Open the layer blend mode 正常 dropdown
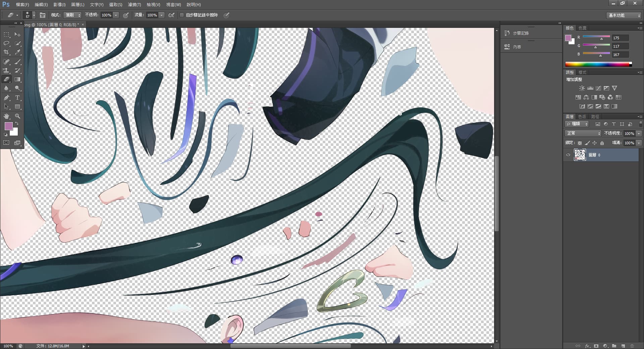 click(583, 134)
